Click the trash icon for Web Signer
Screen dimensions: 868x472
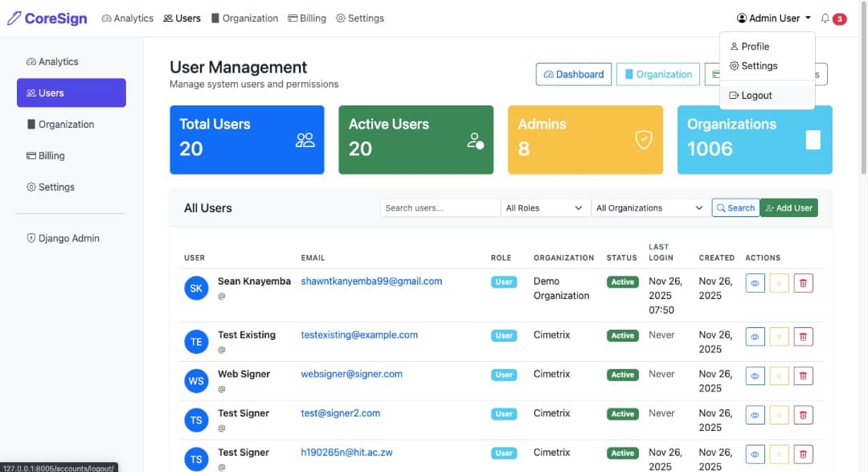[803, 376]
